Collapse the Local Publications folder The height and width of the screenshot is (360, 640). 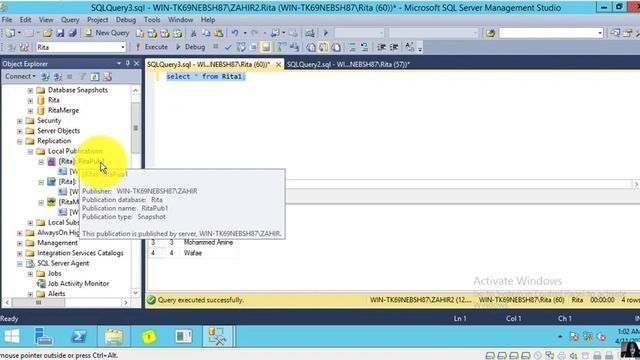[30, 151]
